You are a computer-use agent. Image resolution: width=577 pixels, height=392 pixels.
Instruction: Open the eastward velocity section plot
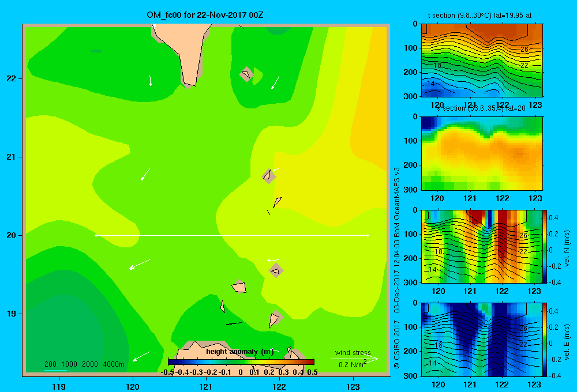pyautogui.click(x=482, y=340)
